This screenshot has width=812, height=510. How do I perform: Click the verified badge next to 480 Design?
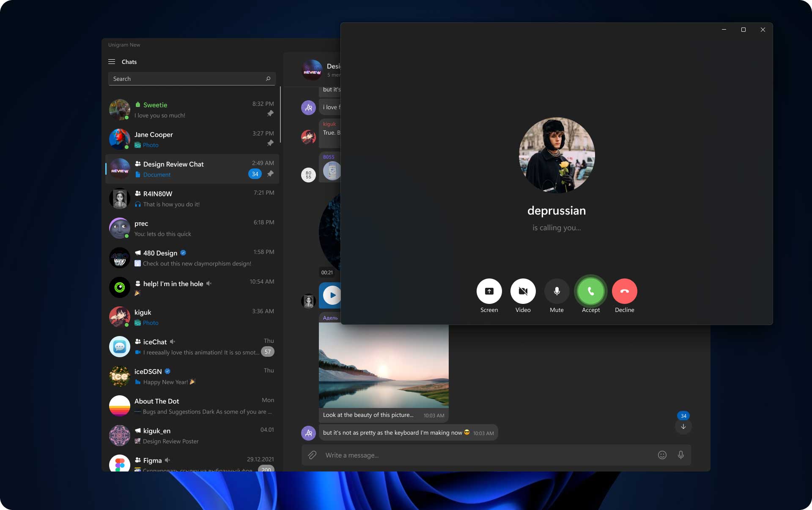click(x=183, y=253)
